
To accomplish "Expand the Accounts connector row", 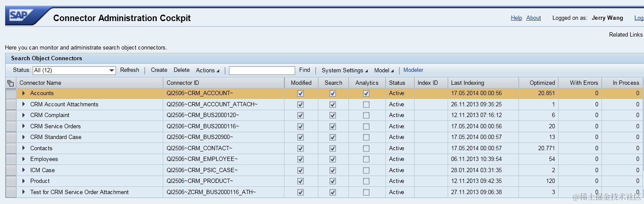I will tap(24, 93).
